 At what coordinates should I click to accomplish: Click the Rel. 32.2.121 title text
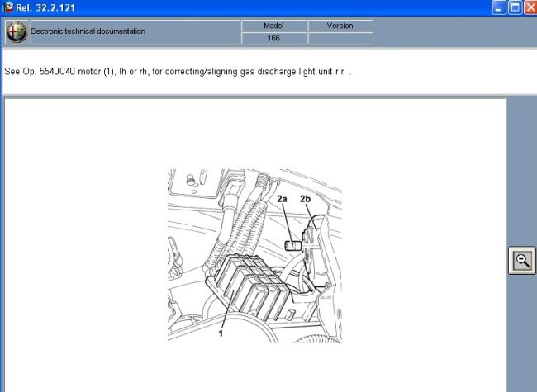45,7
